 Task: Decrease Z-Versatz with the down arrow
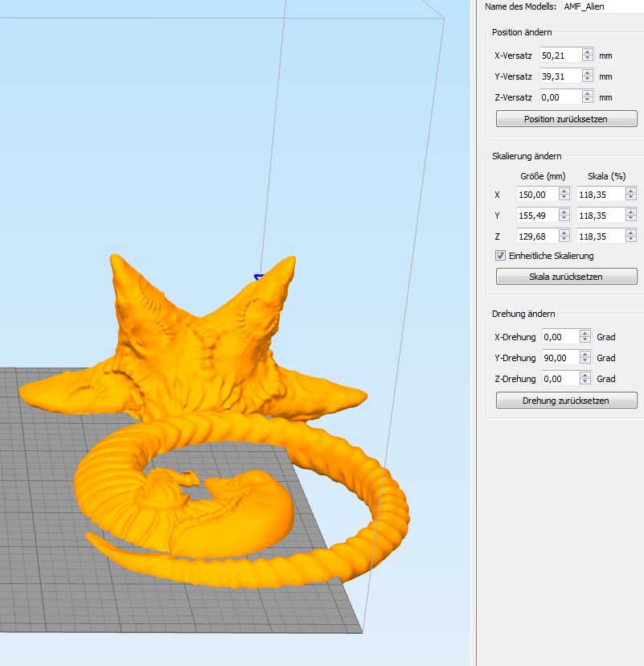(588, 101)
